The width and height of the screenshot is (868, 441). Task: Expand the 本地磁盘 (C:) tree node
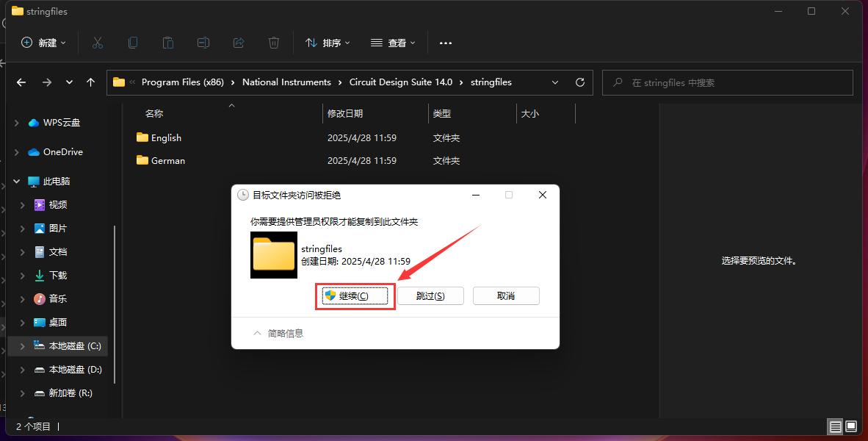pyautogui.click(x=23, y=346)
